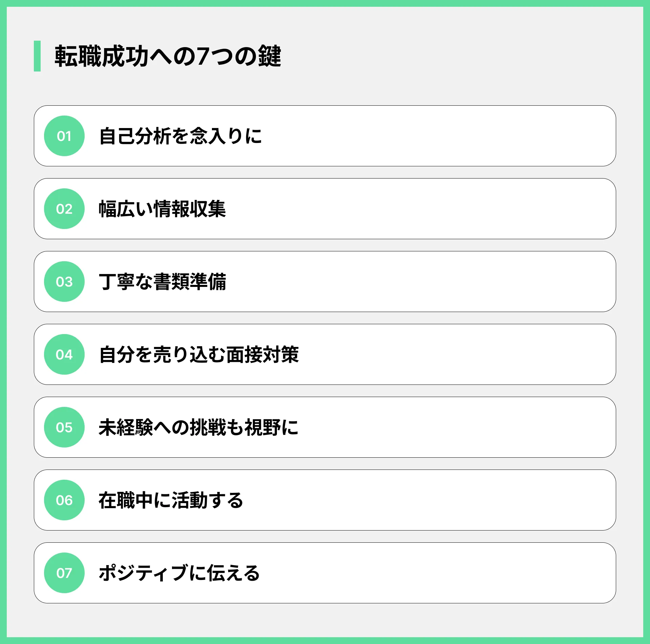Screen dimensions: 650x644
Task: Select the 幅広い情報収集 text
Action: pos(162,209)
